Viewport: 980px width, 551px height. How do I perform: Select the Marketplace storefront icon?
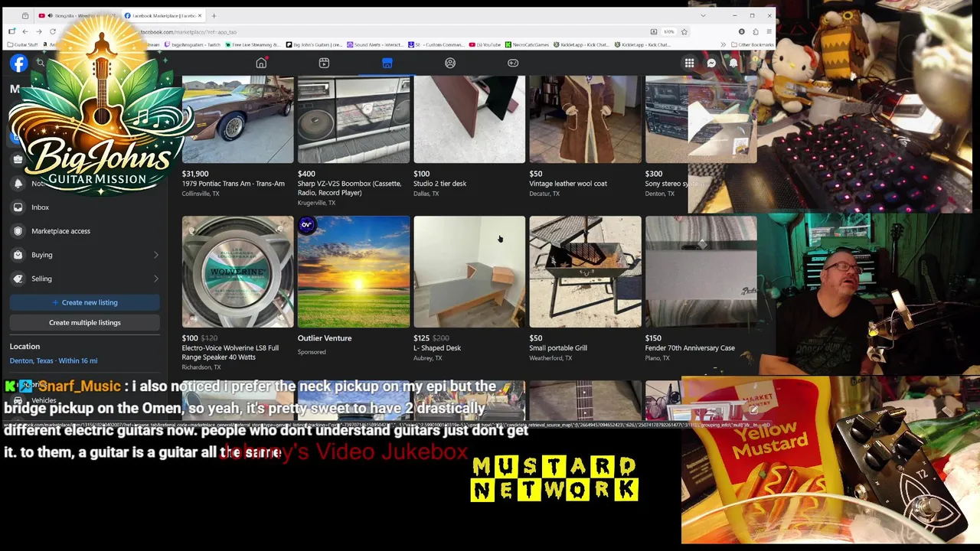(x=387, y=64)
